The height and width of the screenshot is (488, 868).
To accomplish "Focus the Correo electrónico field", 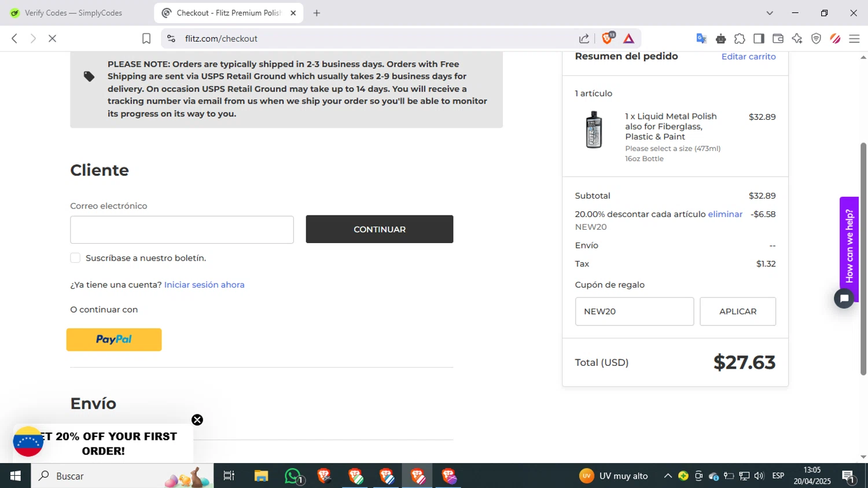I will [x=182, y=230].
